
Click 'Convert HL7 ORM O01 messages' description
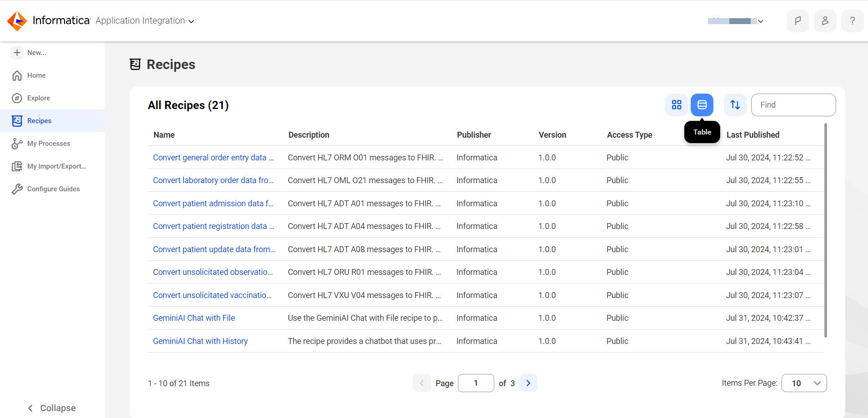366,158
